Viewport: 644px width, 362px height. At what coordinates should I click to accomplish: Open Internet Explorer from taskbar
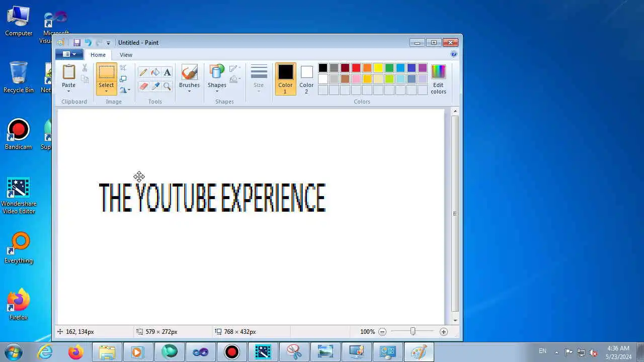[x=45, y=352]
